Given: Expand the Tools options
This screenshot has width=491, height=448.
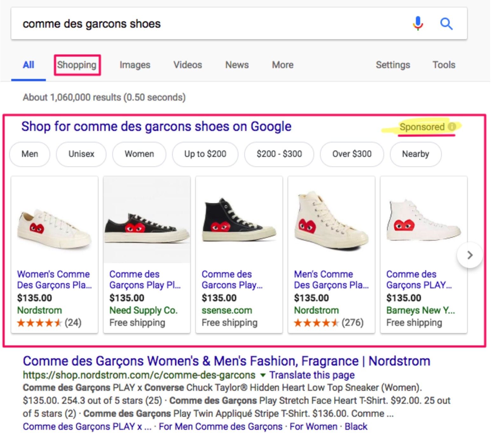Looking at the screenshot, I should [x=444, y=65].
